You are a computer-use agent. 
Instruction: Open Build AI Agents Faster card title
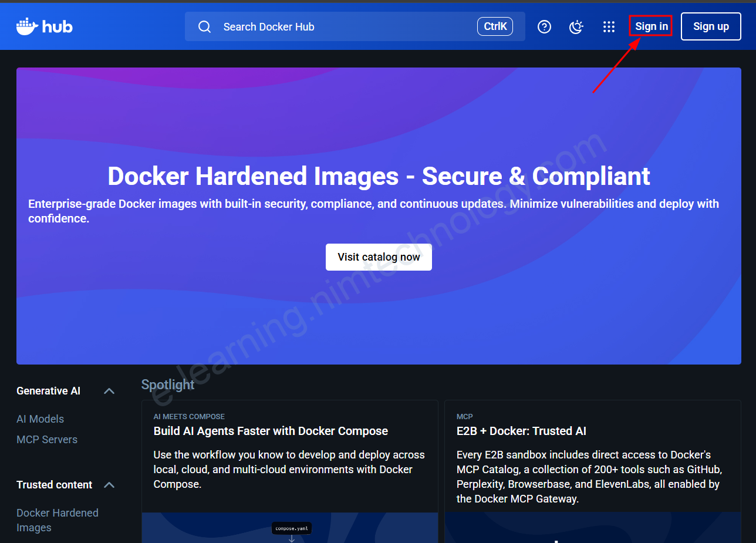271,431
